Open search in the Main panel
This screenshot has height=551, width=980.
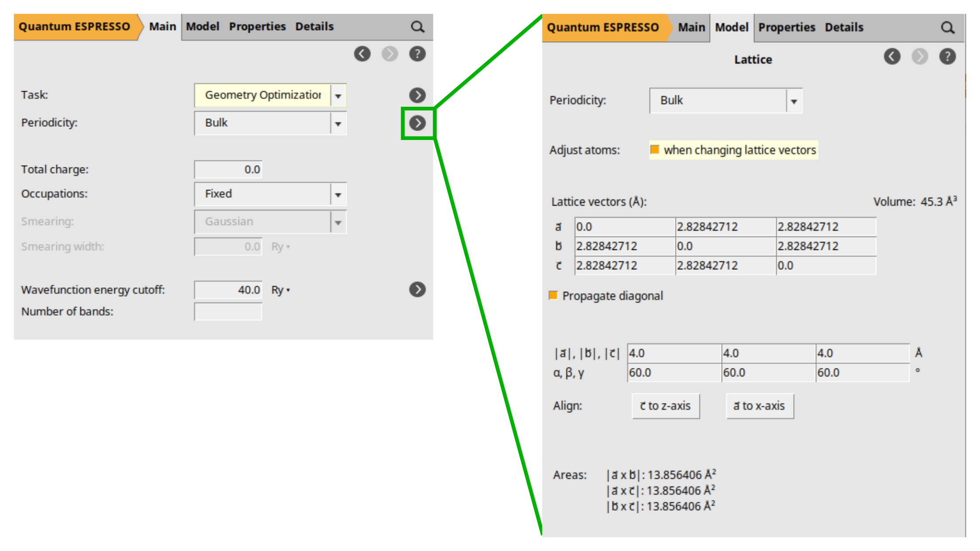[417, 27]
